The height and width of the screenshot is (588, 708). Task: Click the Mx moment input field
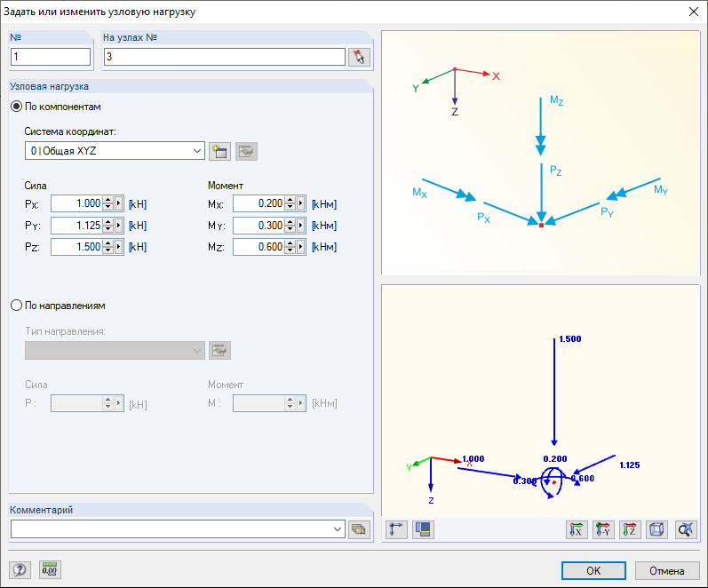(259, 203)
